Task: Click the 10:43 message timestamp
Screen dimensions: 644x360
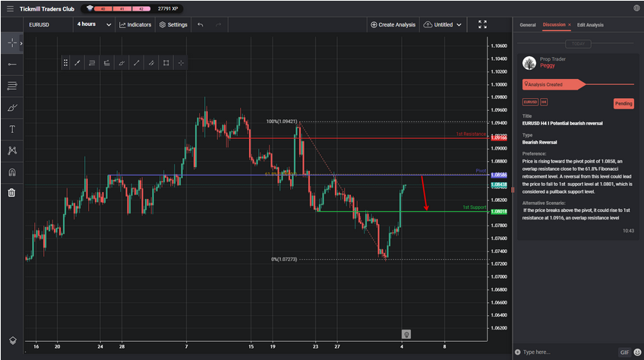Action: (x=628, y=231)
